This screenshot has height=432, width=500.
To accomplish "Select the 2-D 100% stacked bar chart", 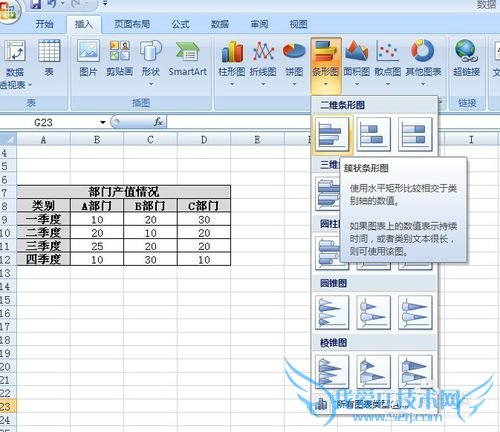I will coord(415,134).
